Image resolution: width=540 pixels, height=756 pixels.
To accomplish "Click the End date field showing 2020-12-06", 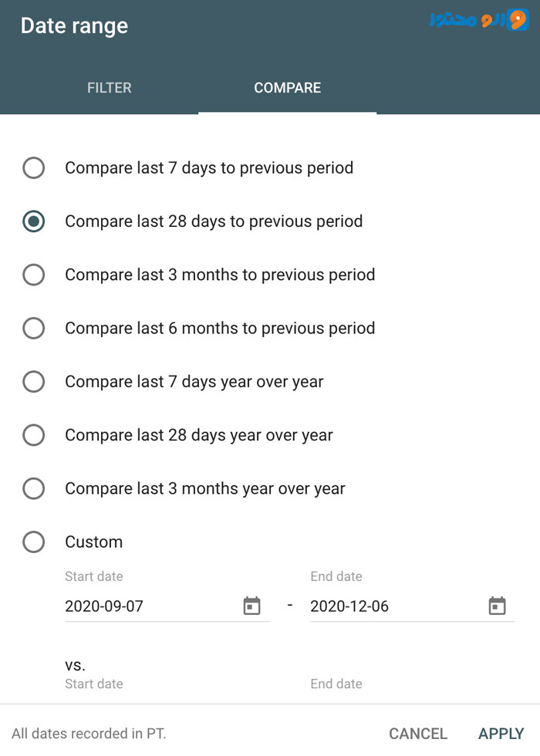I will tap(412, 606).
